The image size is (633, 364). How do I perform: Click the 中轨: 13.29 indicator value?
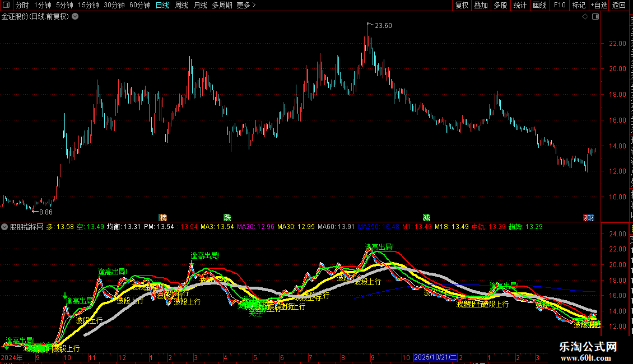coord(488,227)
